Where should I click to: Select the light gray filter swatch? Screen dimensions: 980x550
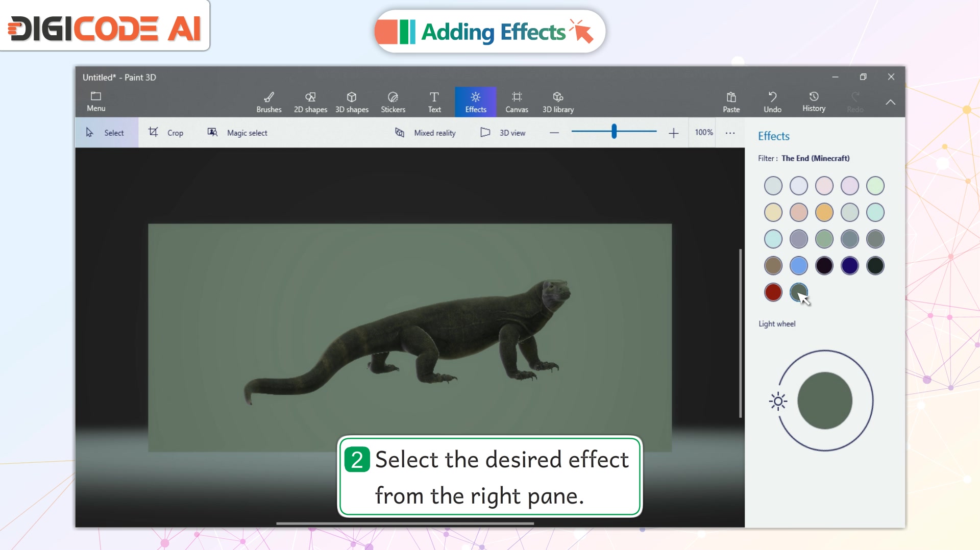point(773,186)
